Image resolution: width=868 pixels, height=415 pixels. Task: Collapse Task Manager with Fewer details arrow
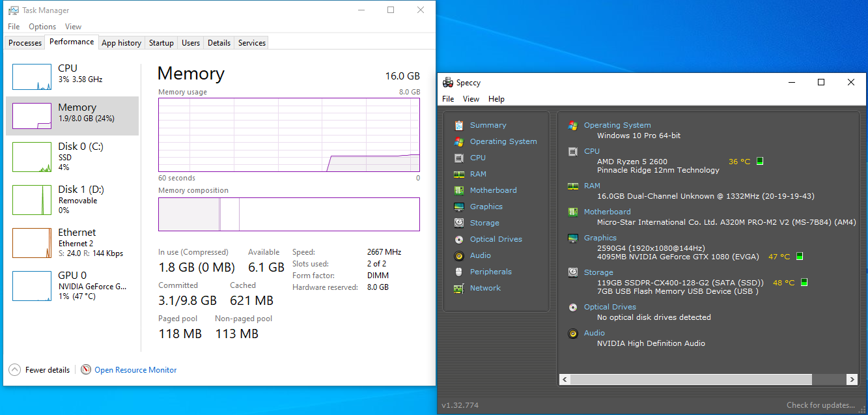click(14, 369)
